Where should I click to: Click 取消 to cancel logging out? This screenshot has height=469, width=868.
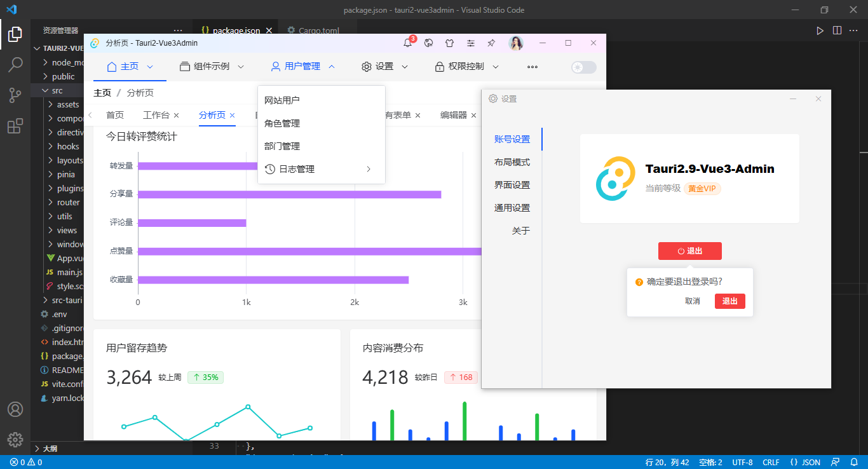coord(694,301)
